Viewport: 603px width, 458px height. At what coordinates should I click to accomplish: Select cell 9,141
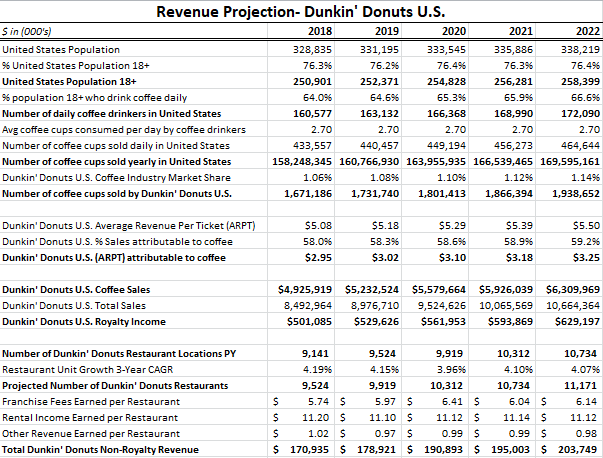point(317,354)
